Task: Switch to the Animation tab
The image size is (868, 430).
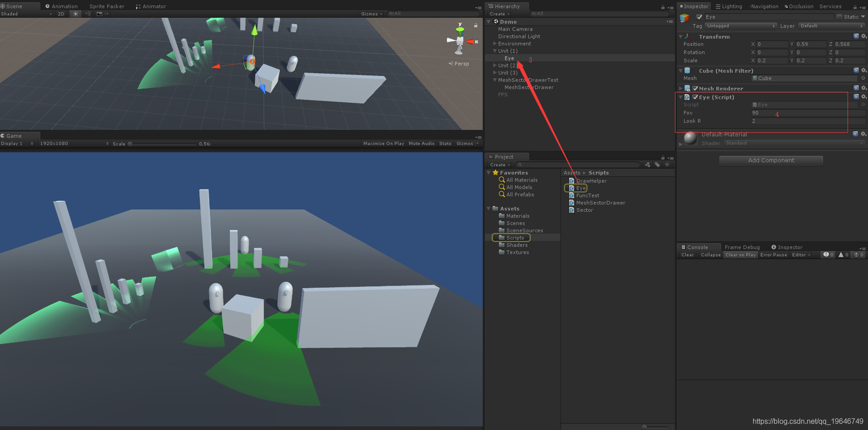Action: coord(61,6)
